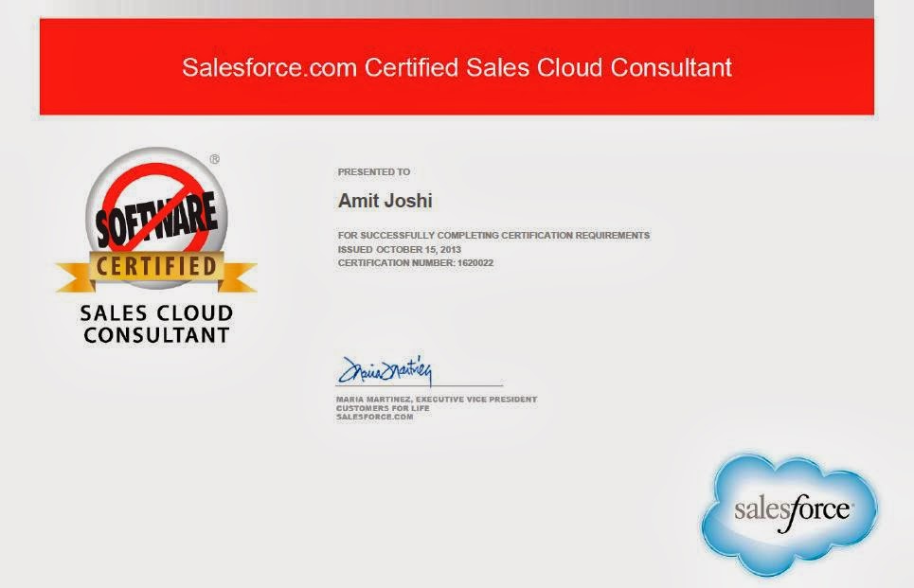Viewport: 914px width, 588px height.
Task: Click Maria Martinez's handwritten signature
Action: click(x=385, y=369)
